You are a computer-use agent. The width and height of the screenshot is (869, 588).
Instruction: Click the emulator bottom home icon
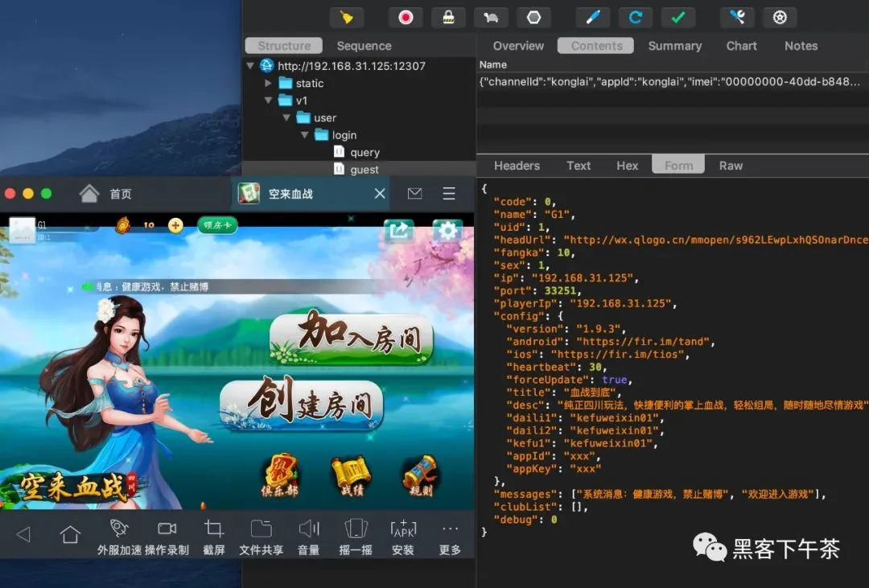coord(70,534)
